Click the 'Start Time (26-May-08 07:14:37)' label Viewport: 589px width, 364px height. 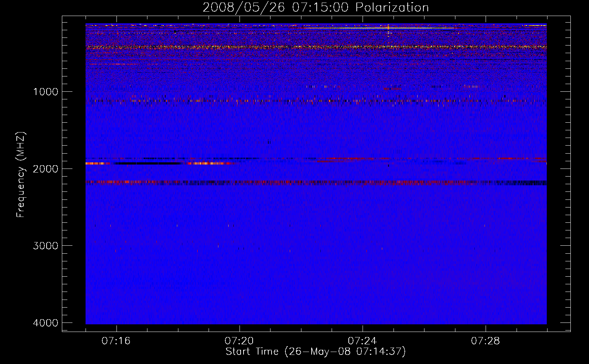pyautogui.click(x=316, y=352)
